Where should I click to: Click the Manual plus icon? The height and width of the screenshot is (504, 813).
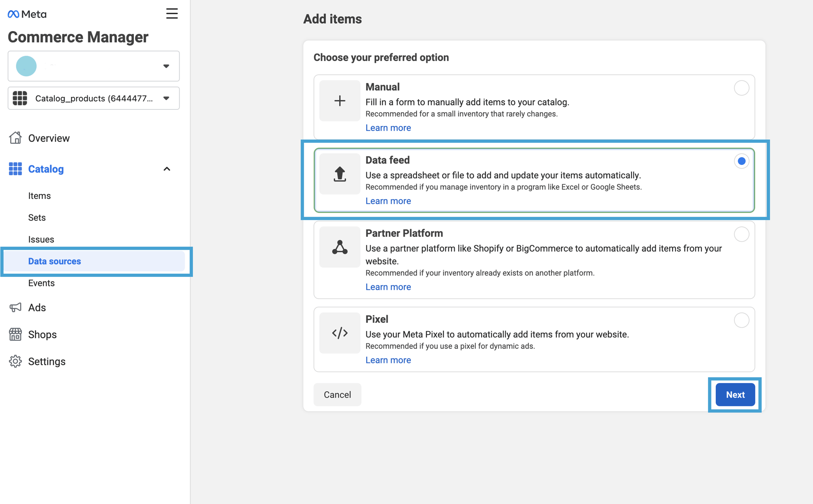pos(340,101)
